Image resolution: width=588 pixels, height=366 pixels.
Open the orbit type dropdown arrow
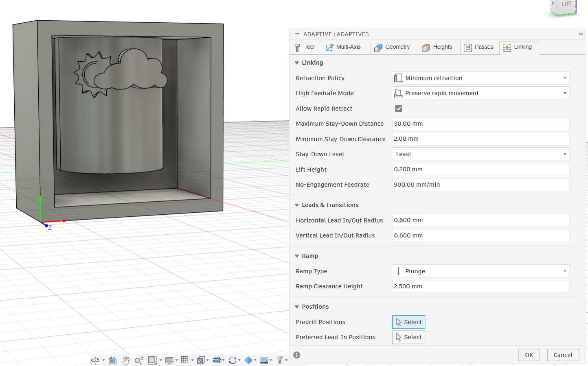[103, 360]
